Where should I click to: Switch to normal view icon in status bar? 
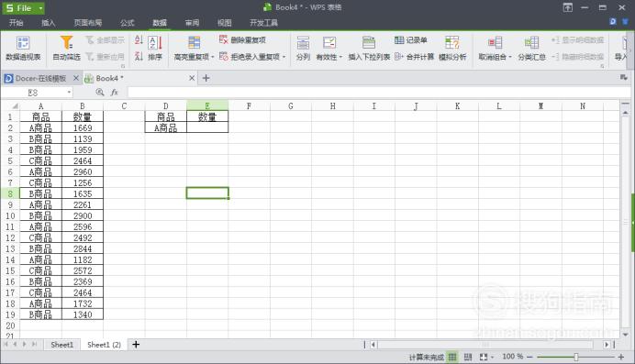pos(452,357)
